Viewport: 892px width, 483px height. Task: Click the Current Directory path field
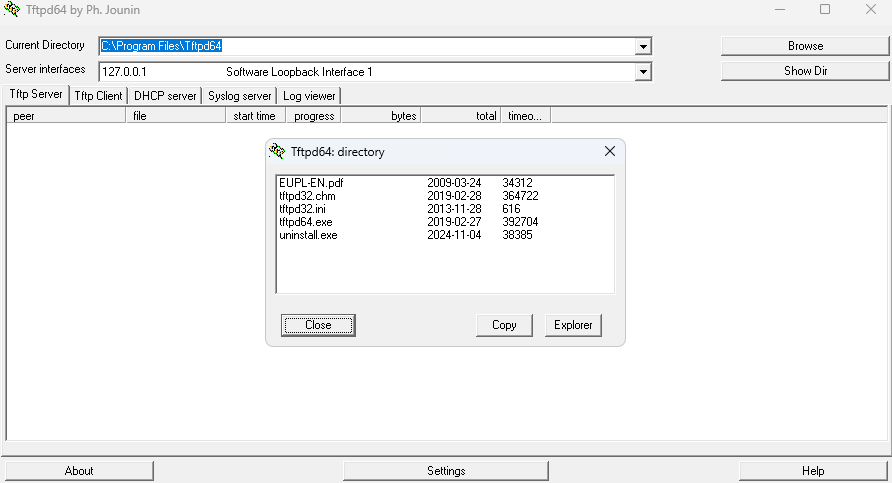pyautogui.click(x=367, y=46)
